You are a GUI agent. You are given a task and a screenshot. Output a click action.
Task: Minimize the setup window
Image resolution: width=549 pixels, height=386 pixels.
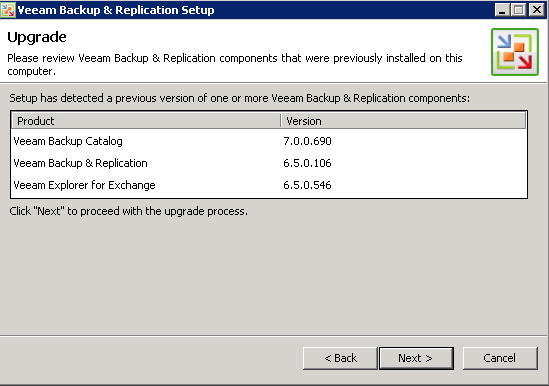pyautogui.click(x=502, y=10)
